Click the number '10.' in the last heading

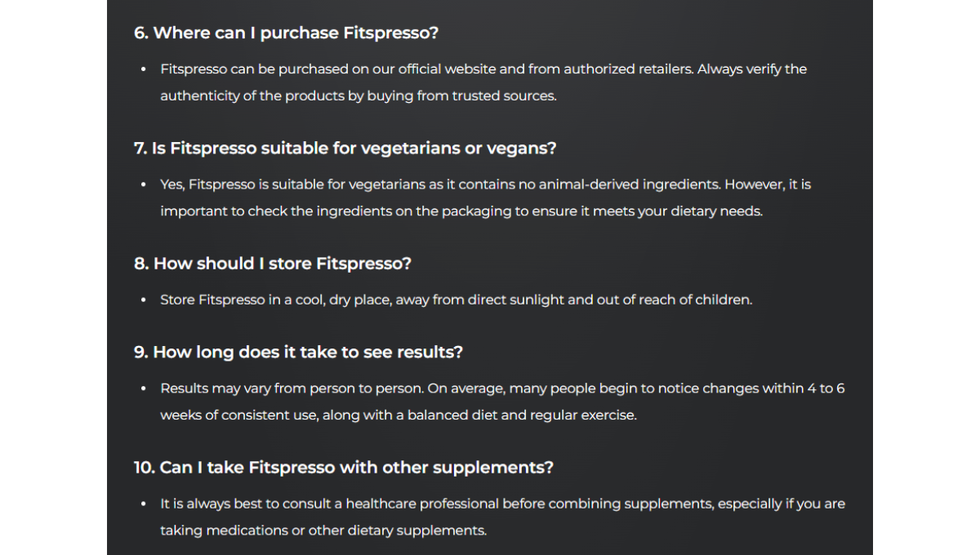(x=145, y=468)
